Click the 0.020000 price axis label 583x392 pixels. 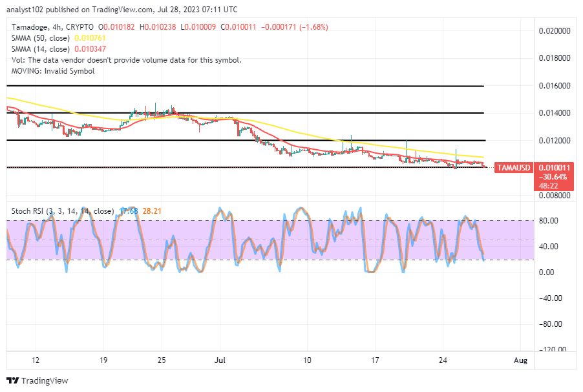[555, 31]
